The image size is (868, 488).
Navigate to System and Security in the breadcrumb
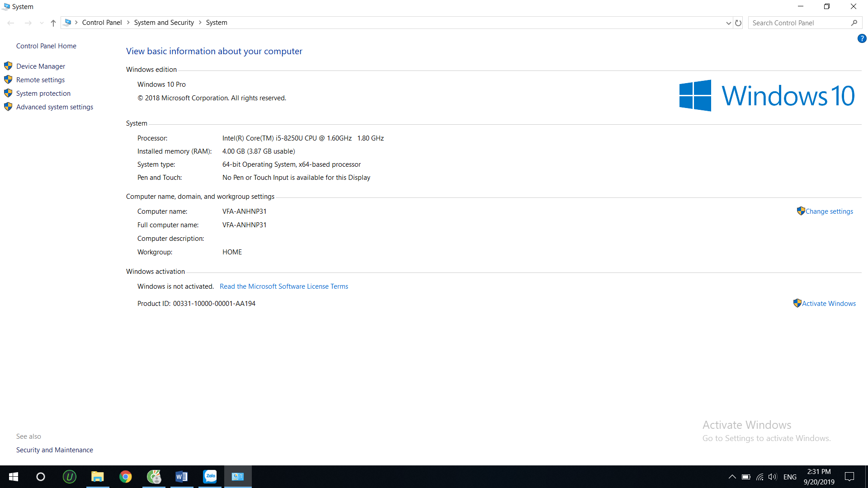tap(164, 23)
